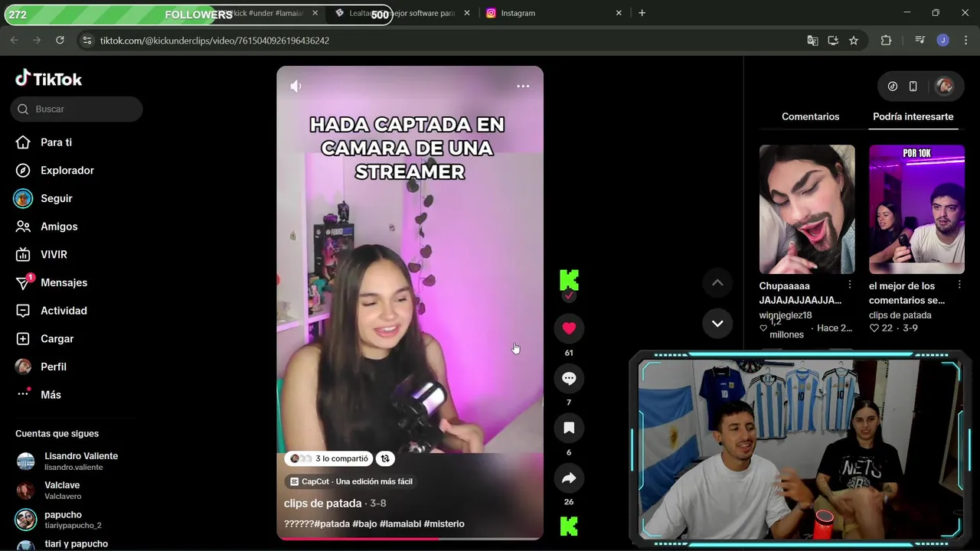Mute the video with speaker icon
This screenshot has width=980, height=551.
point(296,86)
